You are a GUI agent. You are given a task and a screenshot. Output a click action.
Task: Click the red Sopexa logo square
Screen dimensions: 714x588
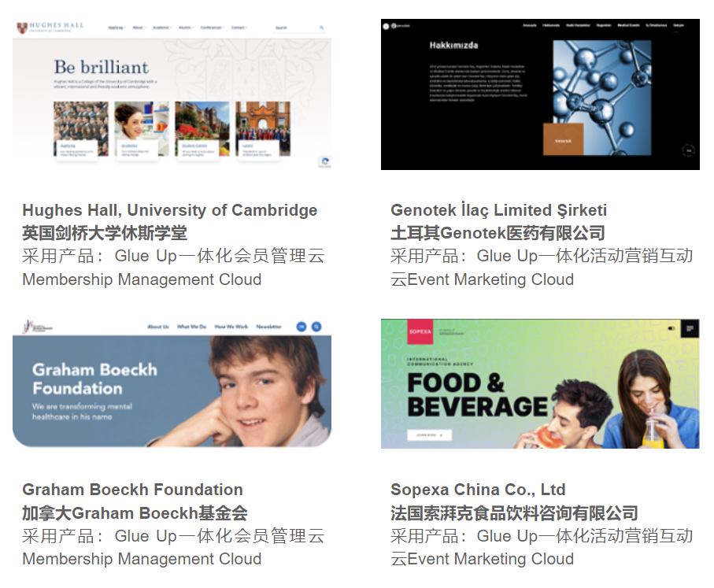(x=420, y=331)
